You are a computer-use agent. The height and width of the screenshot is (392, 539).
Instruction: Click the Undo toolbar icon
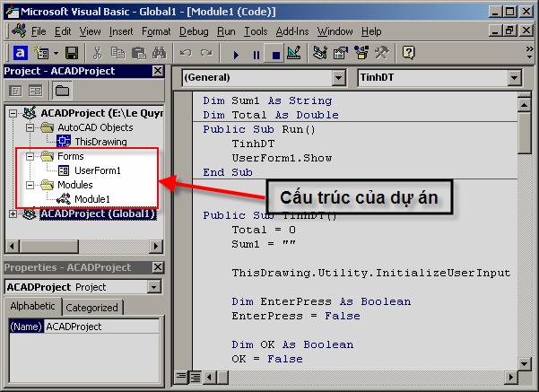tap(186, 53)
